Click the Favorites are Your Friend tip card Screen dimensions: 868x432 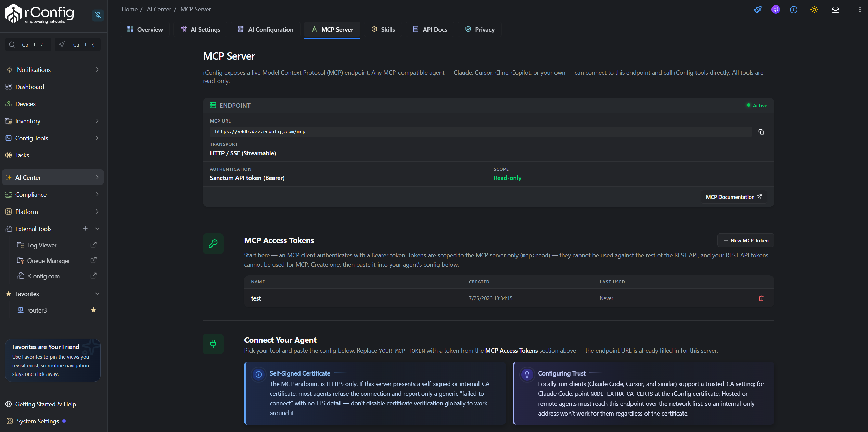53,360
